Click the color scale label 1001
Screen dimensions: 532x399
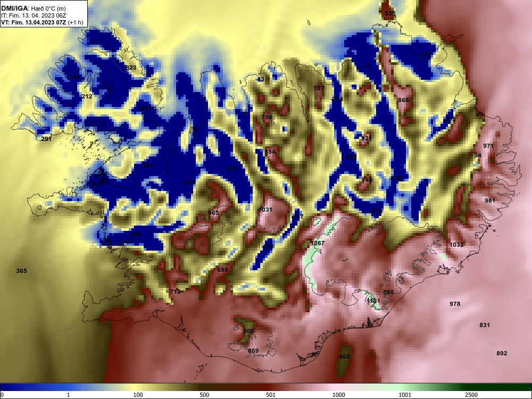[x=405, y=395]
